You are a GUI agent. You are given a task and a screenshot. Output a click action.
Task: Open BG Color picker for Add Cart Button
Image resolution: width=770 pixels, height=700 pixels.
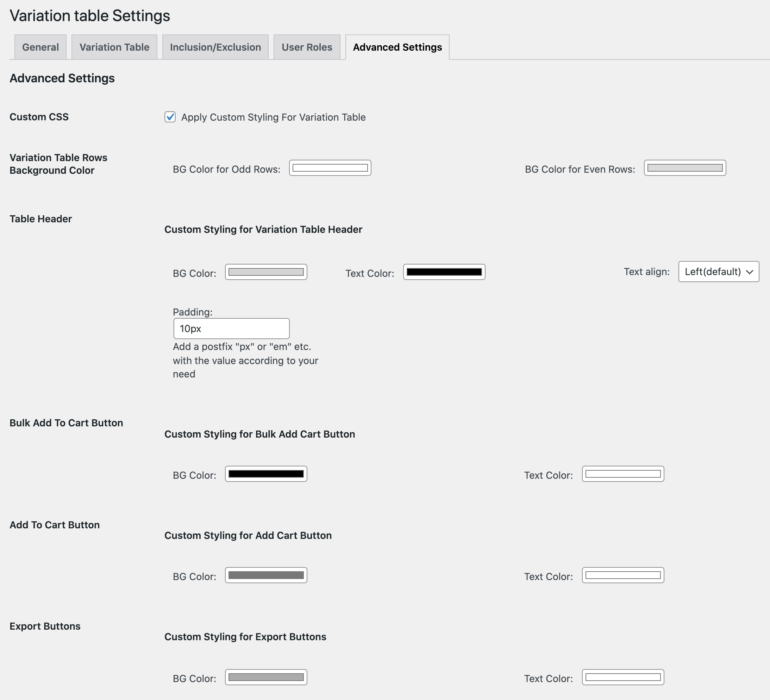pyautogui.click(x=266, y=575)
